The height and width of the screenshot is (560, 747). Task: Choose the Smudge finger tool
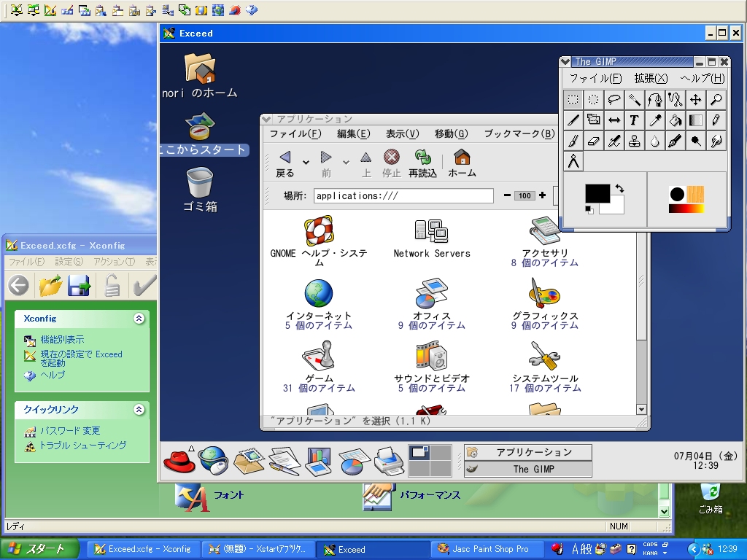click(716, 141)
